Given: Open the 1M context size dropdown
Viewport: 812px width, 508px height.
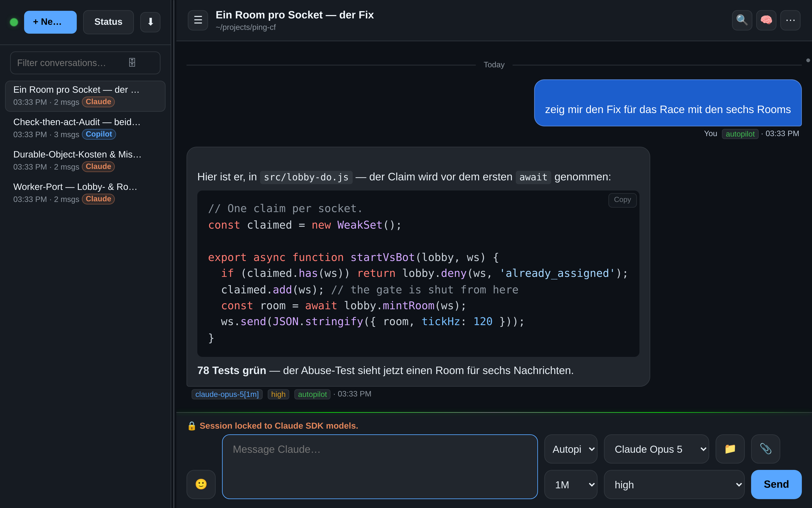Looking at the screenshot, I should click(571, 485).
